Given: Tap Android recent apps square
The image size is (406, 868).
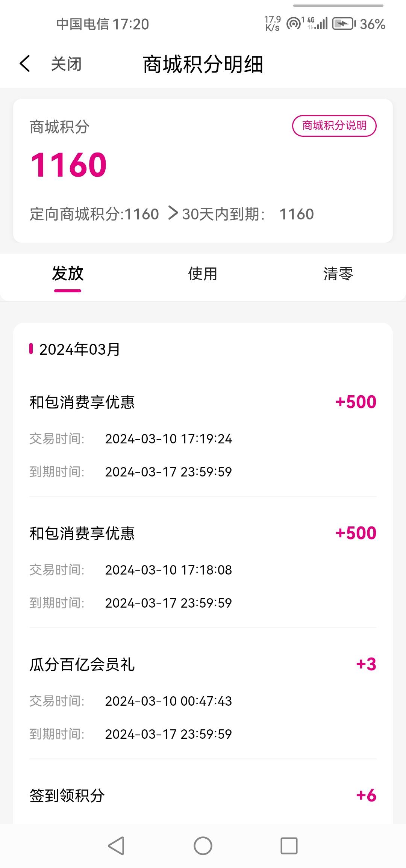Looking at the screenshot, I should (x=289, y=846).
